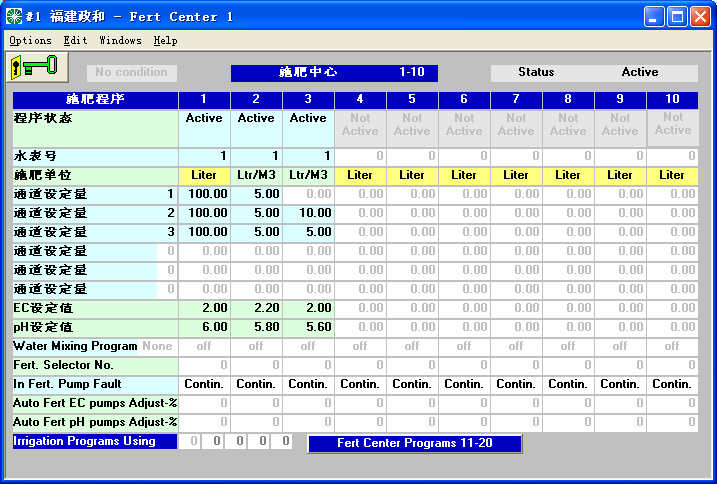Click the application icon in title bar

click(13, 16)
